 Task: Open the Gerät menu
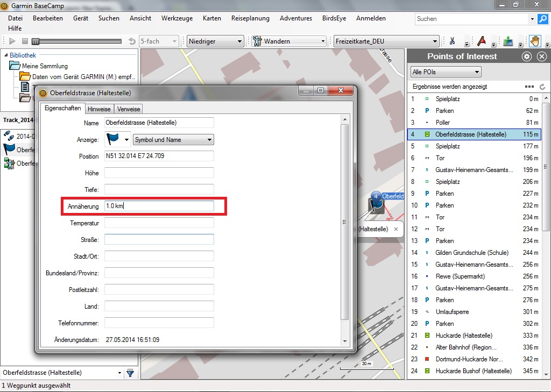tap(81, 18)
